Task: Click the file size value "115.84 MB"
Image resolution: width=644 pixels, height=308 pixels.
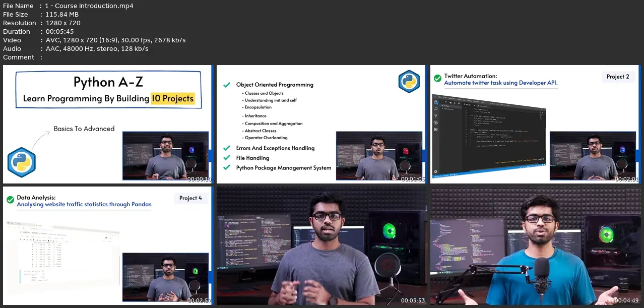Action: [x=61, y=14]
